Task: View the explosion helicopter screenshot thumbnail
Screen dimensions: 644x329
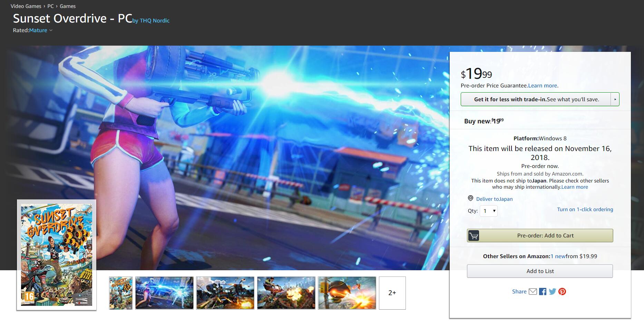Action: 225,293
